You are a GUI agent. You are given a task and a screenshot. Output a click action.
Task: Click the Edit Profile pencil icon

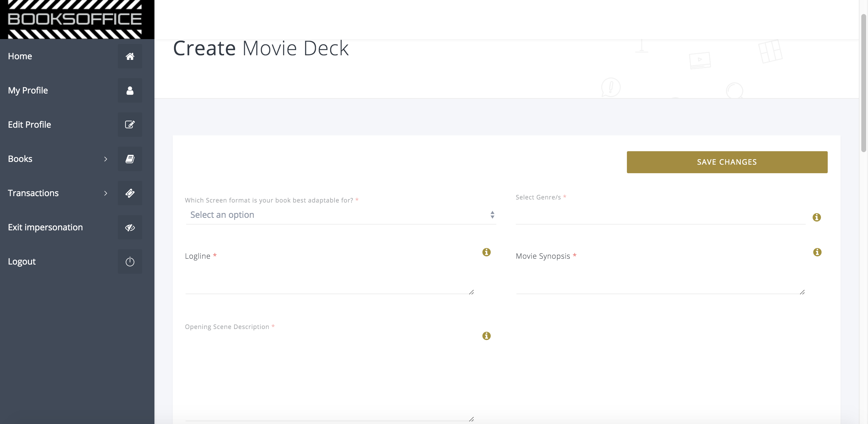[x=130, y=124]
